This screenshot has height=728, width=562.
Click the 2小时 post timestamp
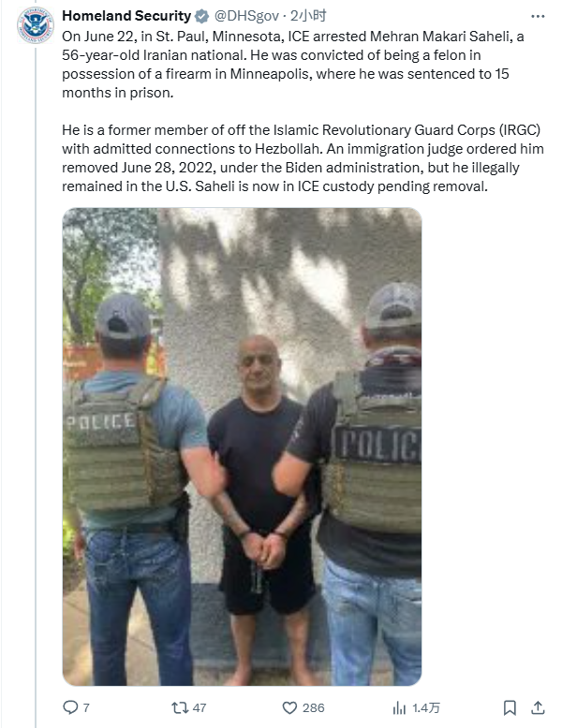(x=308, y=16)
